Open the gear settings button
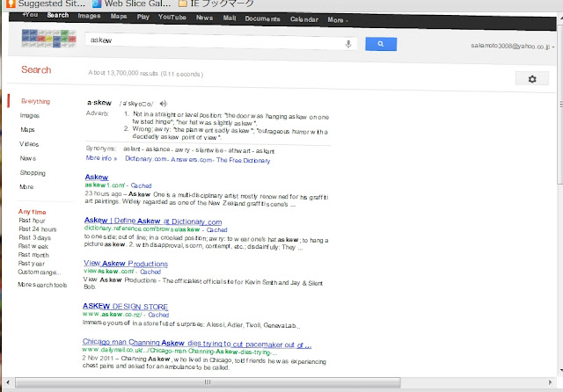The height and width of the screenshot is (392, 563). click(x=532, y=79)
